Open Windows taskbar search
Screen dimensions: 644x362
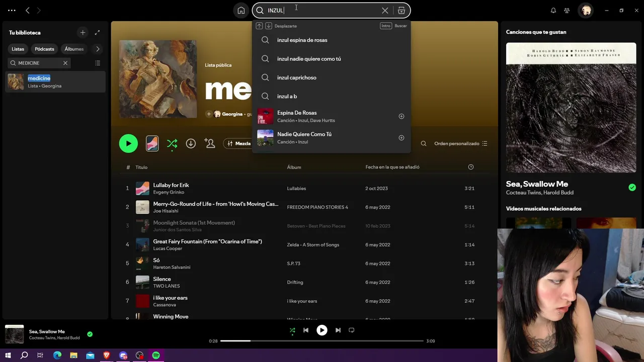point(24,355)
